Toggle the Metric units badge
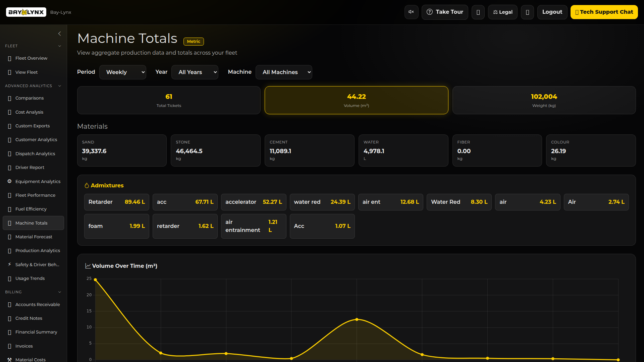Image resolution: width=644 pixels, height=362 pixels. coord(194,41)
